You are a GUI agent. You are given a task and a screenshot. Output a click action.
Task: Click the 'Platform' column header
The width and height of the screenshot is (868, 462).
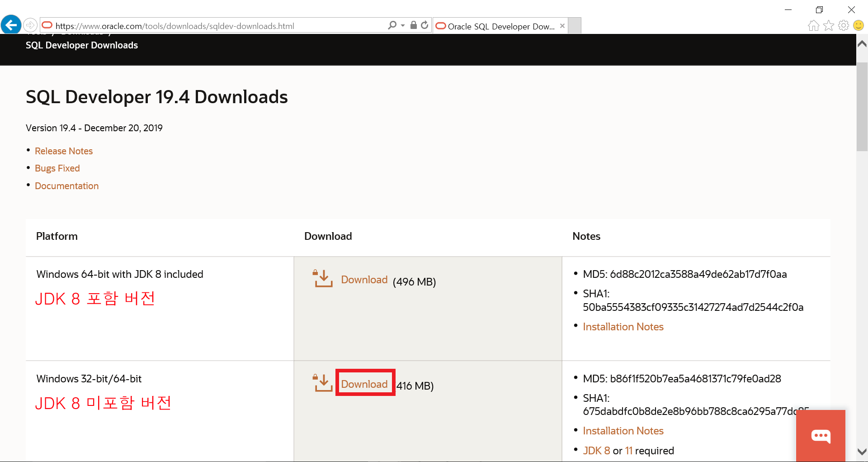[57, 236]
